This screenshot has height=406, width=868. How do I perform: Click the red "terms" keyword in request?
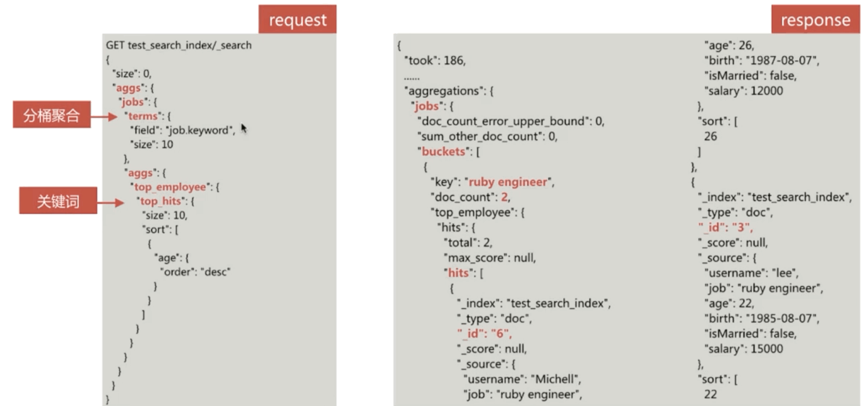coord(142,116)
